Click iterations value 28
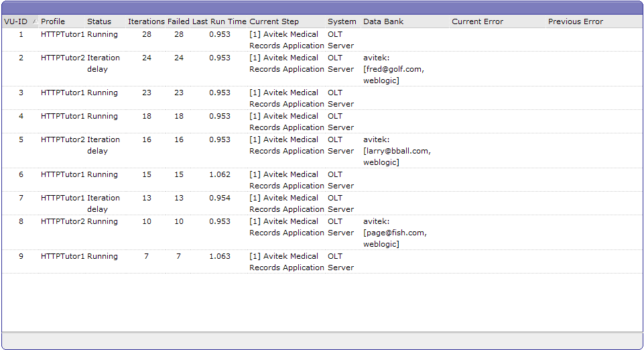Viewport: 644px width, 350px height. (147, 34)
